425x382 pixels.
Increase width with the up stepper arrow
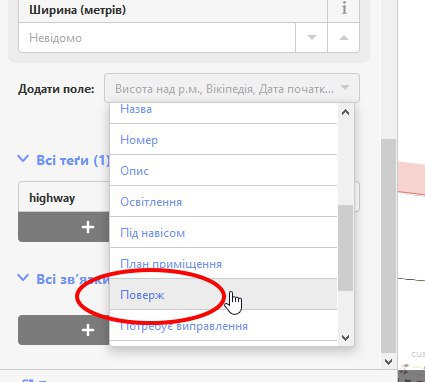coord(344,38)
